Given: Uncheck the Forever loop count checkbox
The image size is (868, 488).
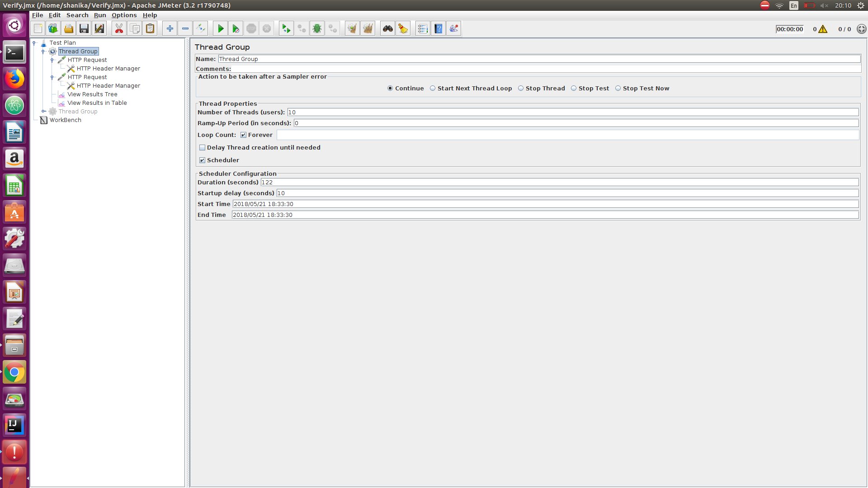Looking at the screenshot, I should [243, 135].
